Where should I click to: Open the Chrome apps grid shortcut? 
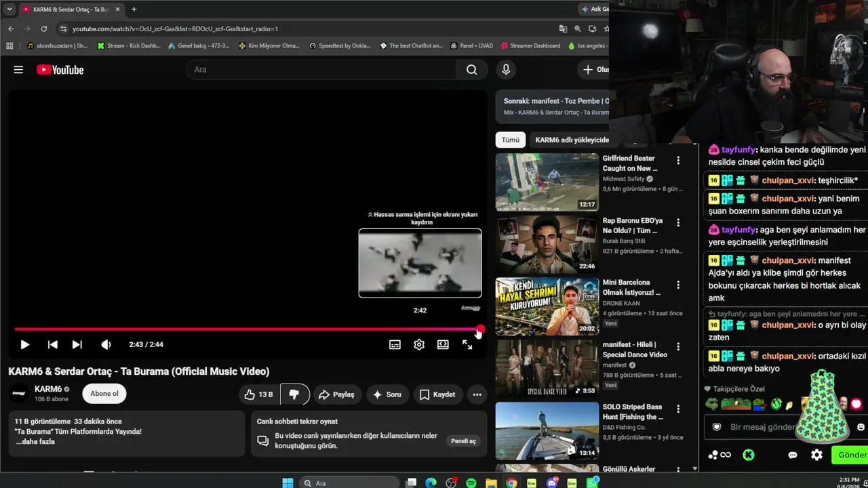click(x=9, y=46)
